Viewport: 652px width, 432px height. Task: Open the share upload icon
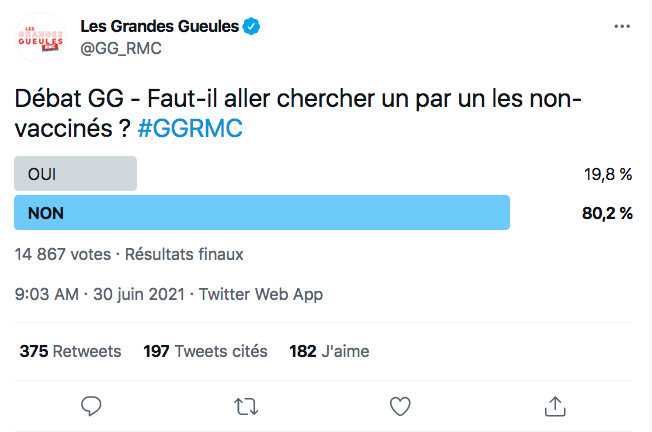[x=555, y=406]
